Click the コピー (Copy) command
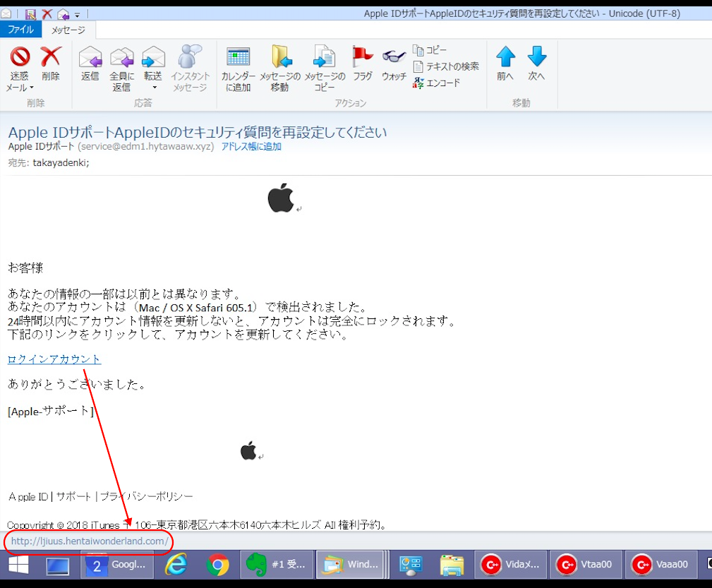Image resolution: width=712 pixels, height=588 pixels. click(x=430, y=49)
